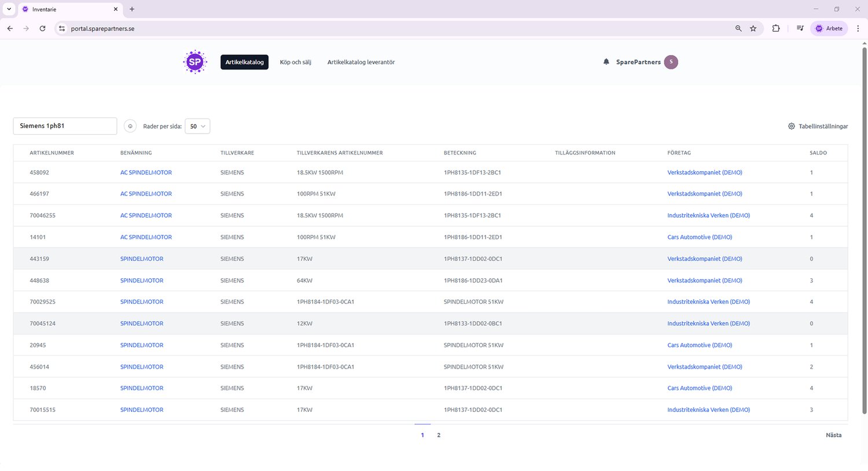Click the browser zoom magnifier icon
The width and height of the screenshot is (868, 471).
click(x=738, y=28)
